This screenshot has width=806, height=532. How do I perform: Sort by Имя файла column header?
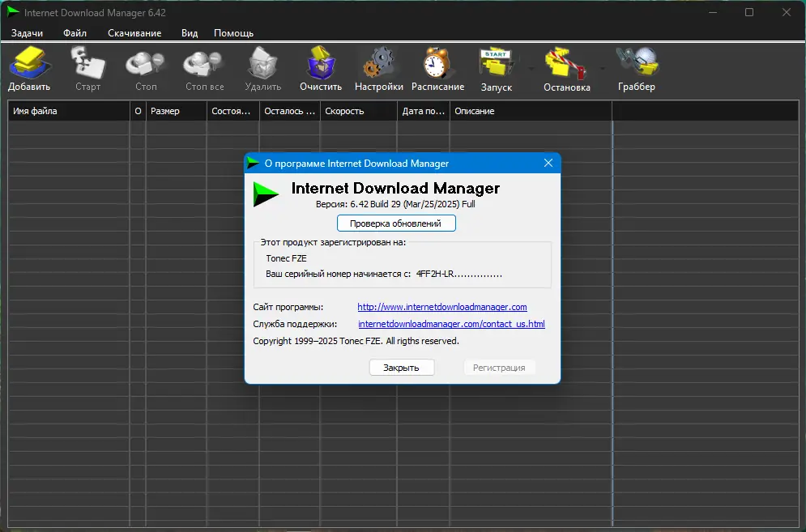69,111
